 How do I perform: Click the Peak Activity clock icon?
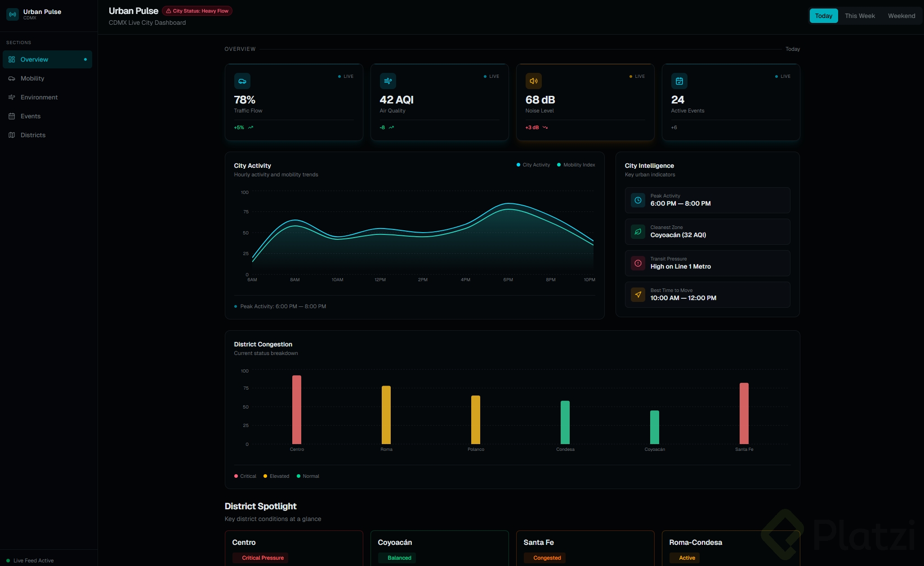point(638,200)
